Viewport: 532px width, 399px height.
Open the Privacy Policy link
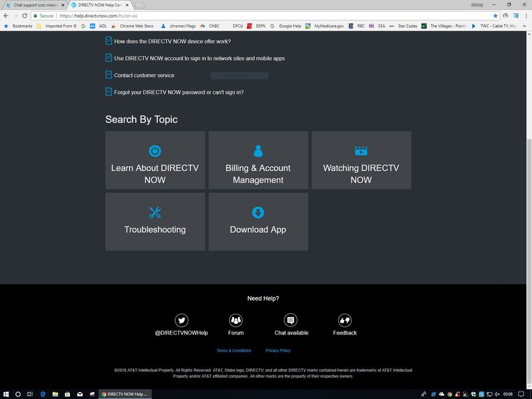coord(278,351)
